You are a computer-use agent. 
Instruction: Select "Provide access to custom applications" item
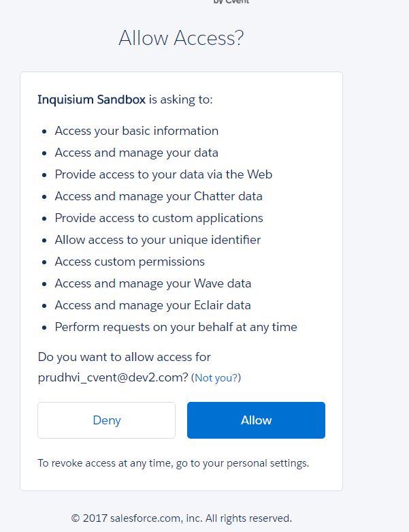coord(159,218)
